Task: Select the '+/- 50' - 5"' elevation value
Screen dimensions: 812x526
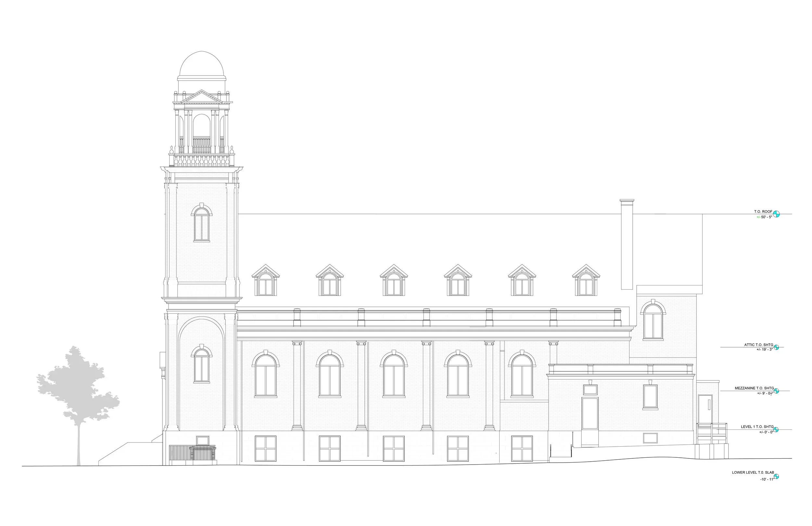Action: click(x=765, y=217)
